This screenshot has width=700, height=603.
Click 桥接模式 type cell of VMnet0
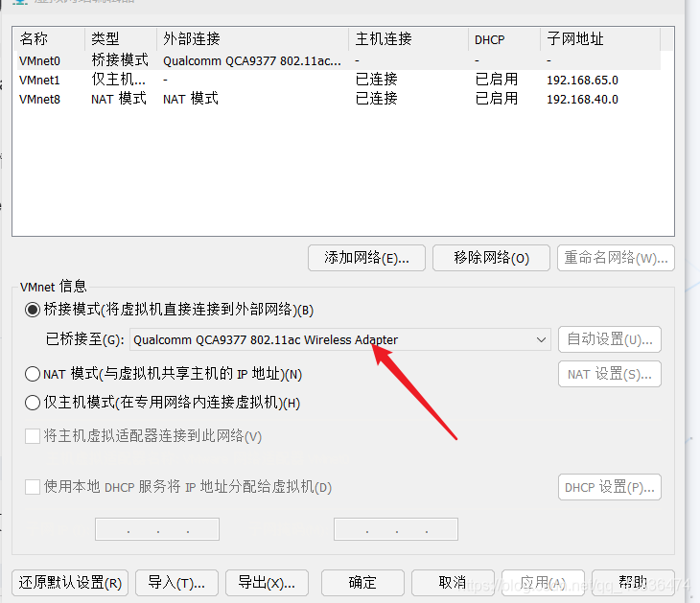click(120, 60)
